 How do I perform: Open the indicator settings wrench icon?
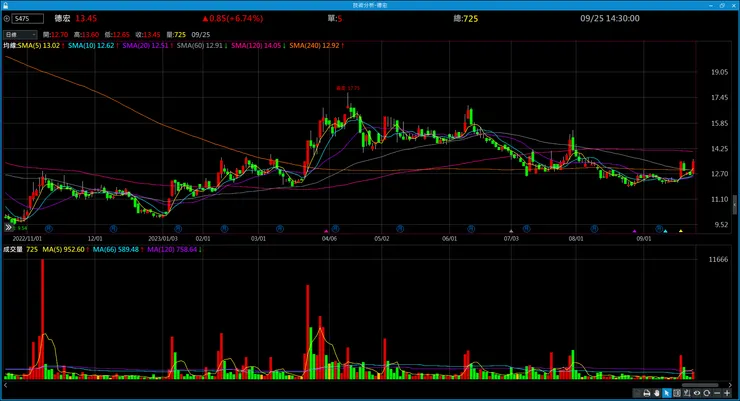pos(687,393)
